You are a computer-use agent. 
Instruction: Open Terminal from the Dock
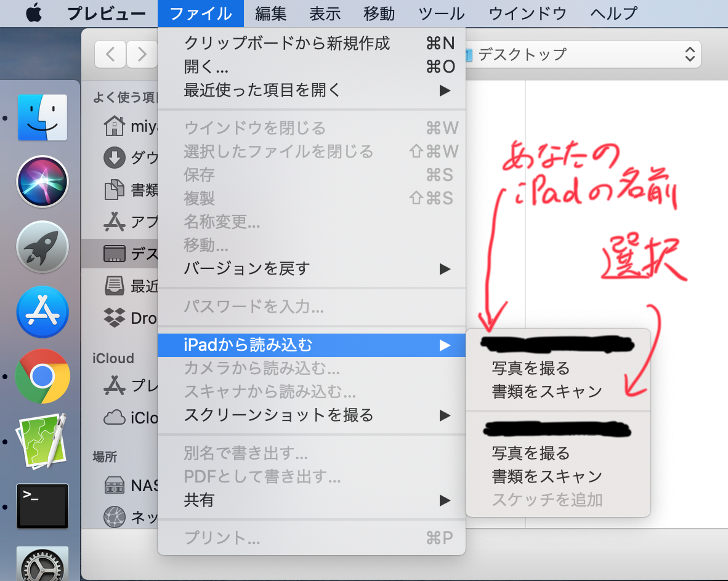[x=42, y=506]
